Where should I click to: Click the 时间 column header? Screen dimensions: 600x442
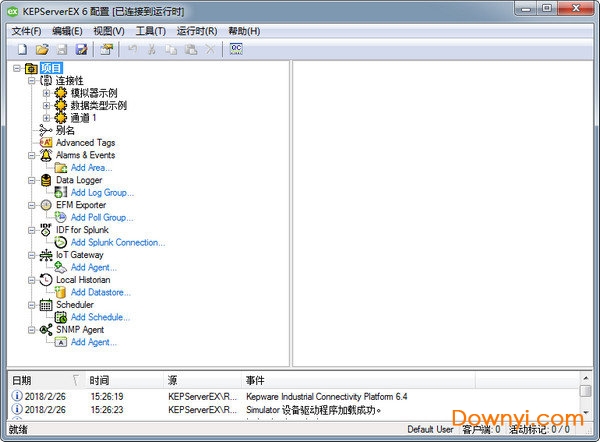[124, 380]
